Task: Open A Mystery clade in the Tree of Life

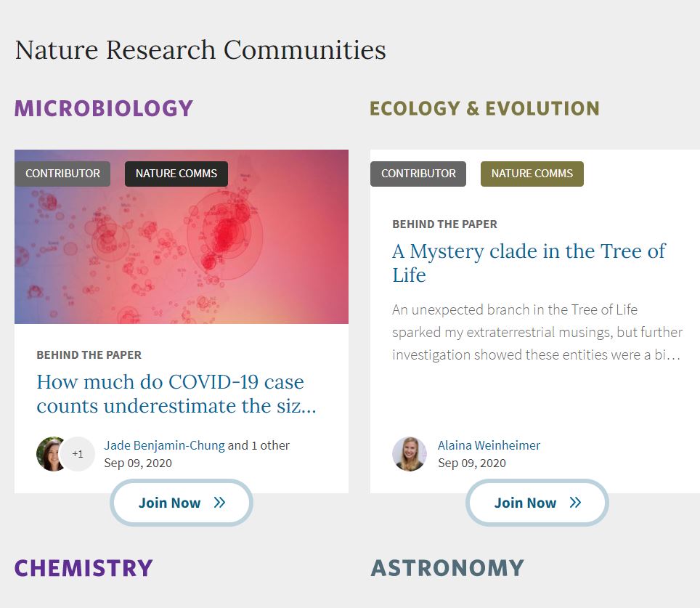Action: coord(529,263)
